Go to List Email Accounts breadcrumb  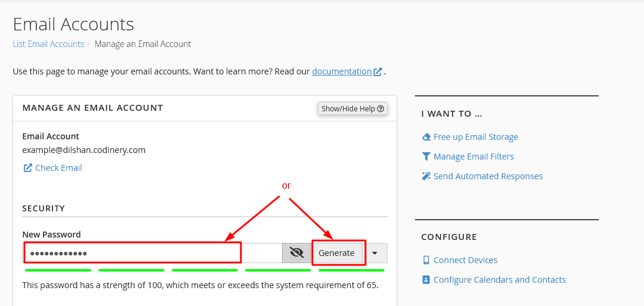point(48,44)
